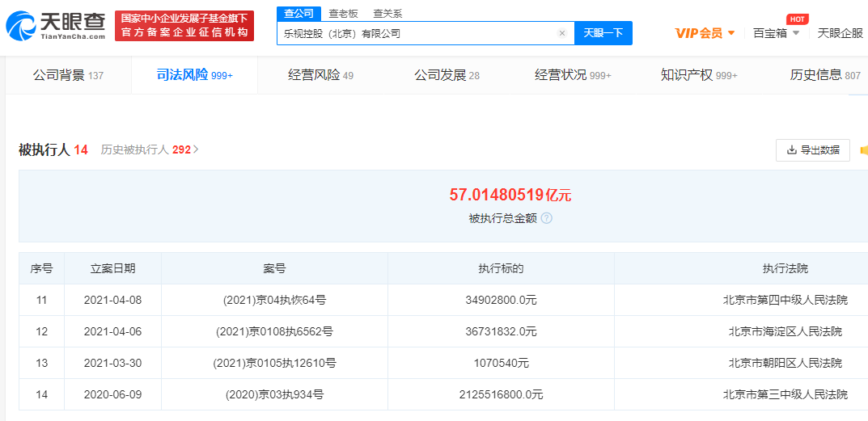Click amount 2125516800.0元
The image size is (868, 421).
pyautogui.click(x=501, y=395)
